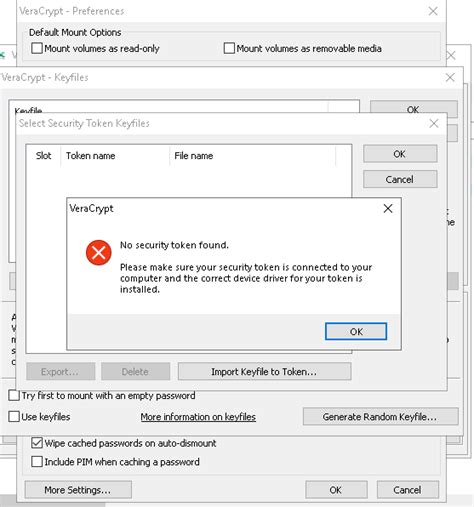474x507 pixels.
Task: Close the Select Security Token Keyfiles dialog
Action: (434, 124)
